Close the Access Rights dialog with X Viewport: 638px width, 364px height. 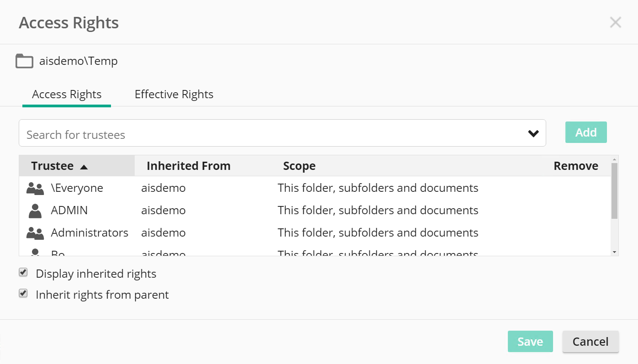pyautogui.click(x=615, y=22)
